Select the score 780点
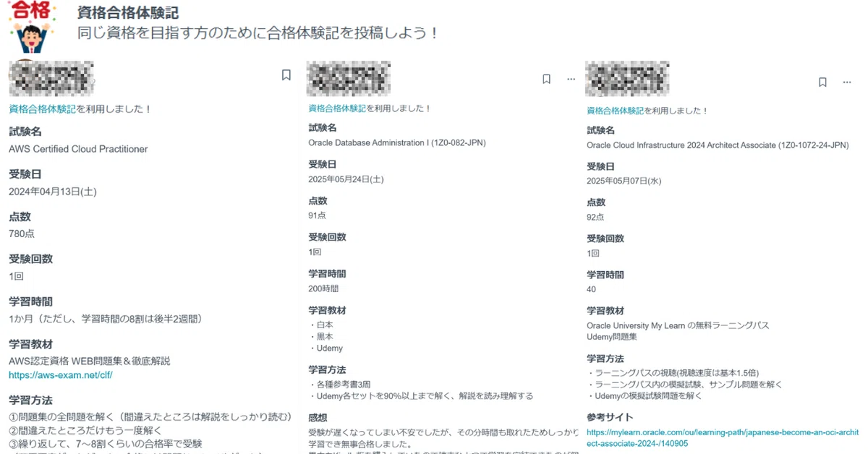The height and width of the screenshot is (454, 868). [22, 234]
